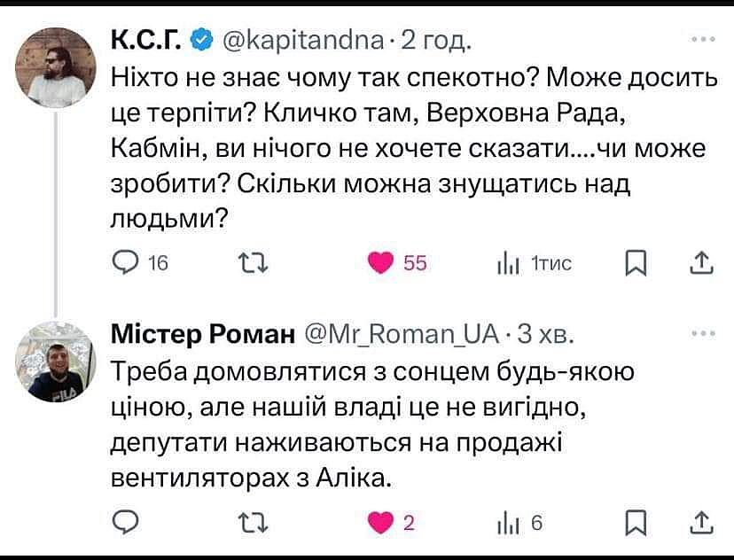Reply to the К.С.Г. tweet
This screenshot has height=560, width=734.
[x=124, y=263]
